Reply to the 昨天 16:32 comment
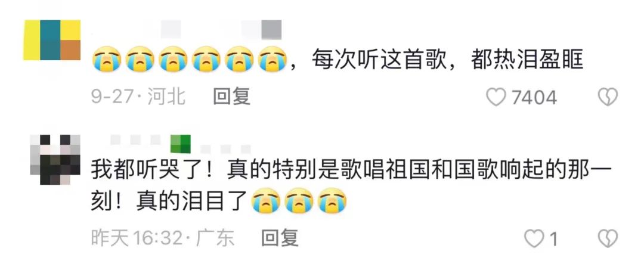The height and width of the screenshot is (270, 644). pyautogui.click(x=280, y=238)
